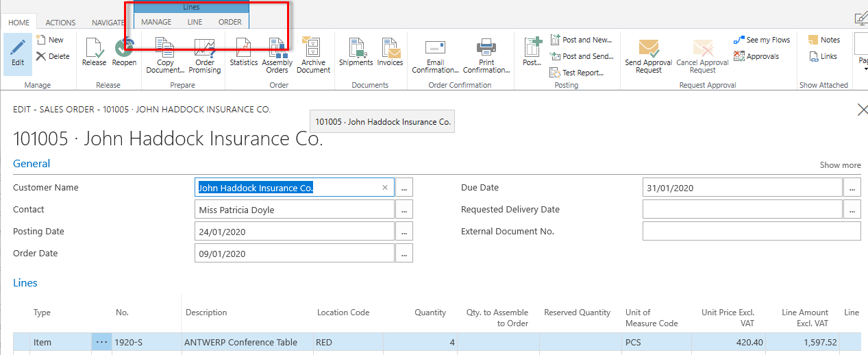
Task: Open Customer Name lookup ellipsis button
Action: (x=404, y=188)
